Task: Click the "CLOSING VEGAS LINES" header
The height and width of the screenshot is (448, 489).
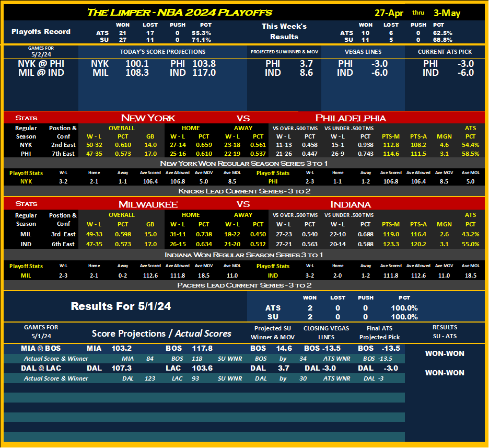Action: point(326,333)
